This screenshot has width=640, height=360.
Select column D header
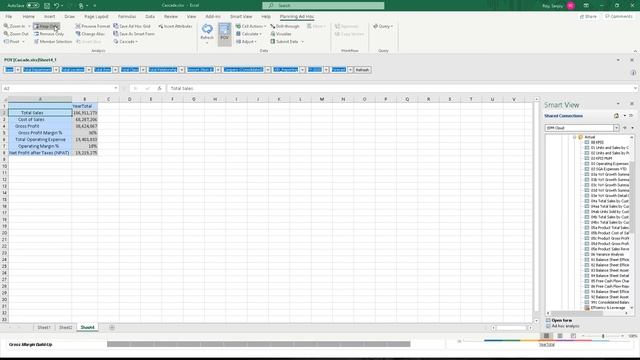[x=129, y=99]
